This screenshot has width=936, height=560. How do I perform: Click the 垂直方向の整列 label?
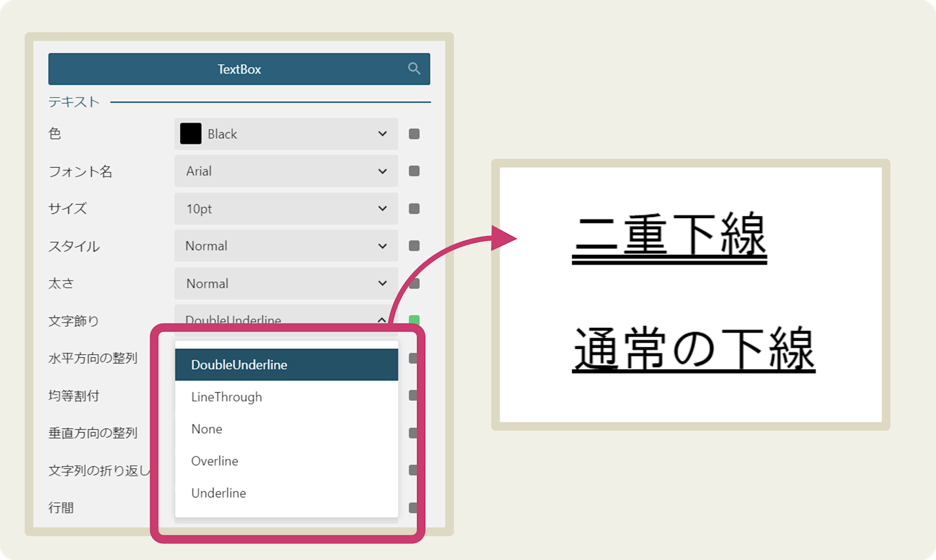point(93,433)
